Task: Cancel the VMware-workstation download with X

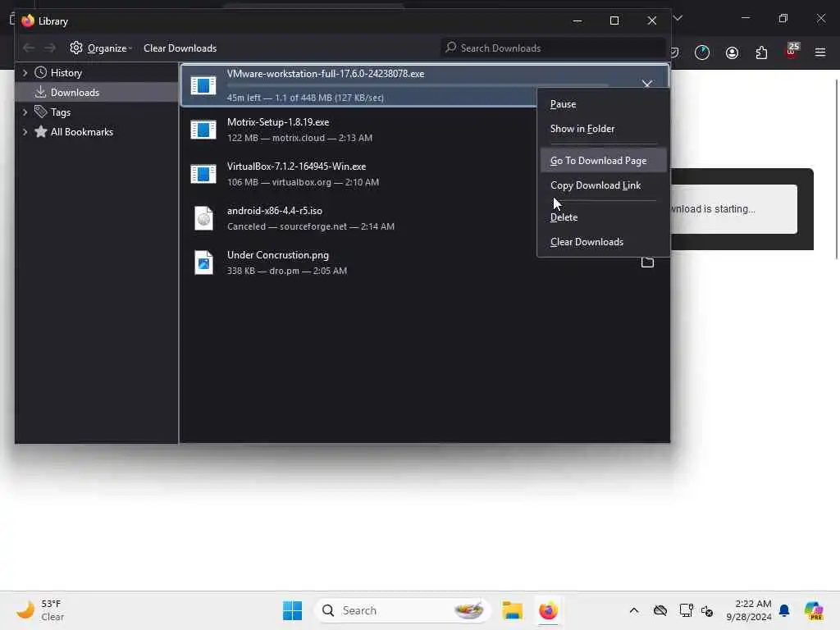Action: point(646,84)
